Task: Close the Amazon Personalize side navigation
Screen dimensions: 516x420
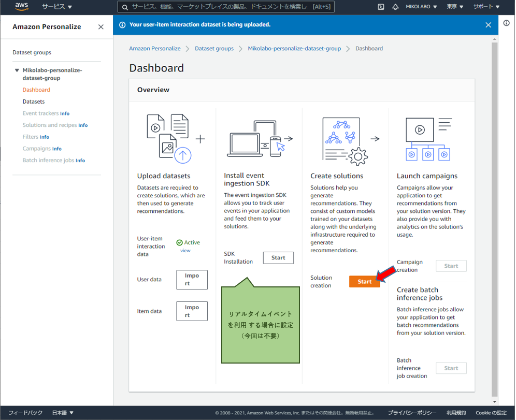Action: pyautogui.click(x=101, y=27)
